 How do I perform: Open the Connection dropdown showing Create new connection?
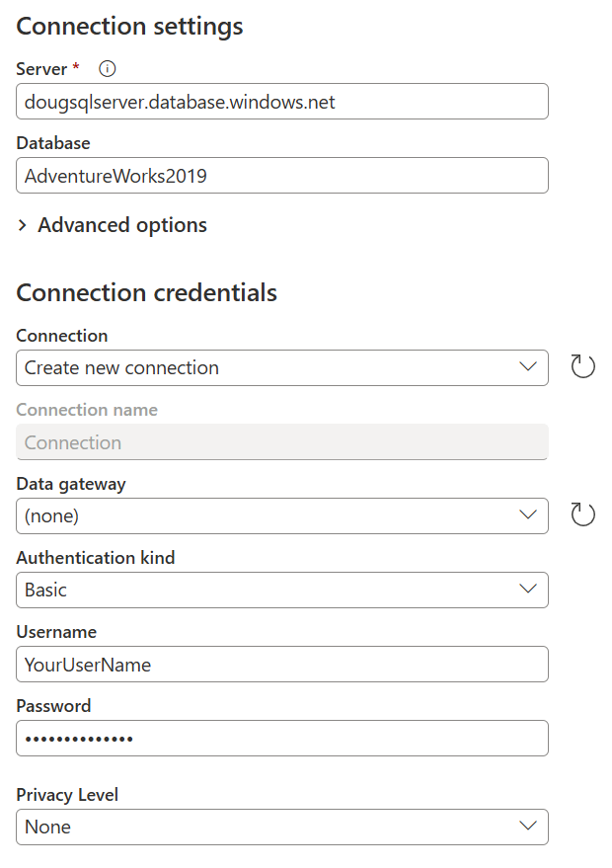pos(281,365)
